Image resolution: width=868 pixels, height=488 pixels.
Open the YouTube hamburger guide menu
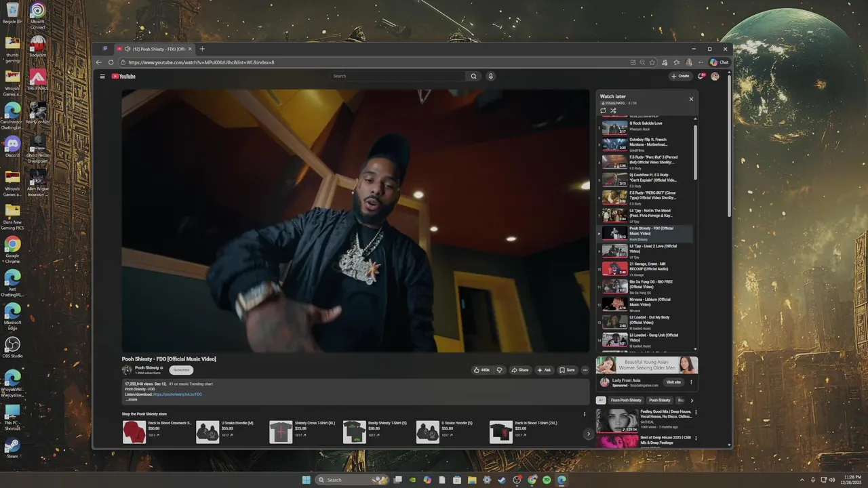102,76
